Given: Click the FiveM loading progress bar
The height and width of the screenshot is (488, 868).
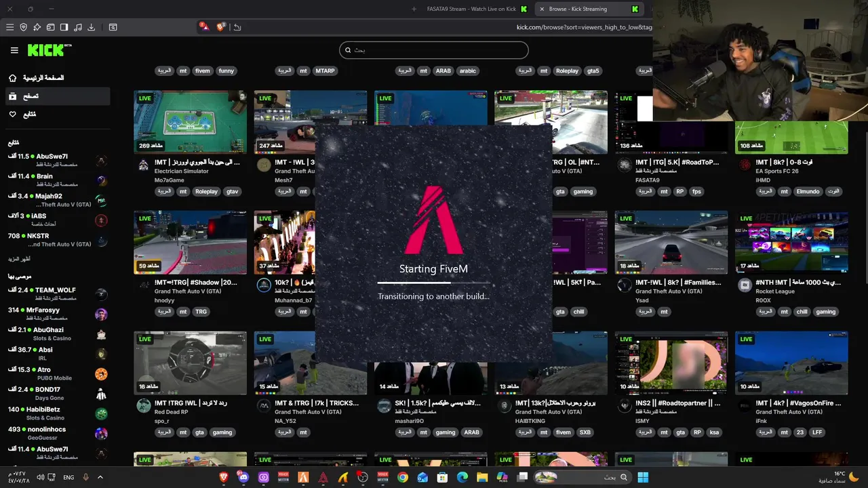Looking at the screenshot, I should [x=433, y=283].
